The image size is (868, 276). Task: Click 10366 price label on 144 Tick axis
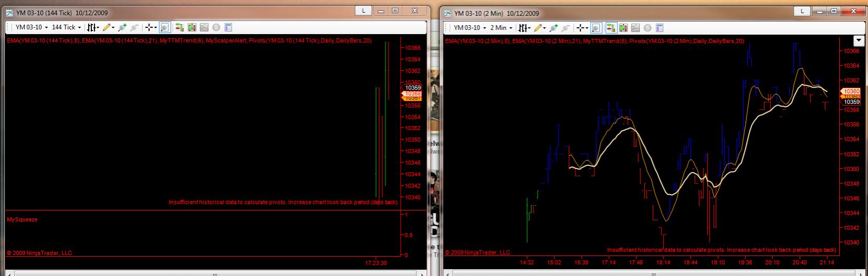pyautogui.click(x=413, y=48)
